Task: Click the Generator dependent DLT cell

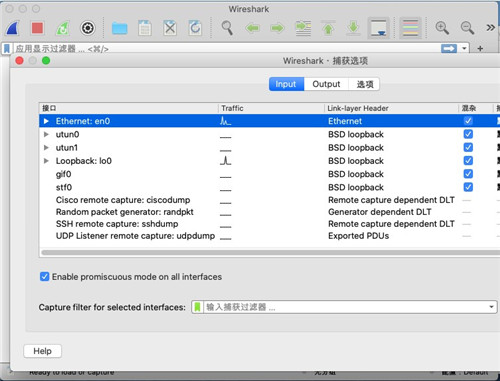Action: [380, 212]
